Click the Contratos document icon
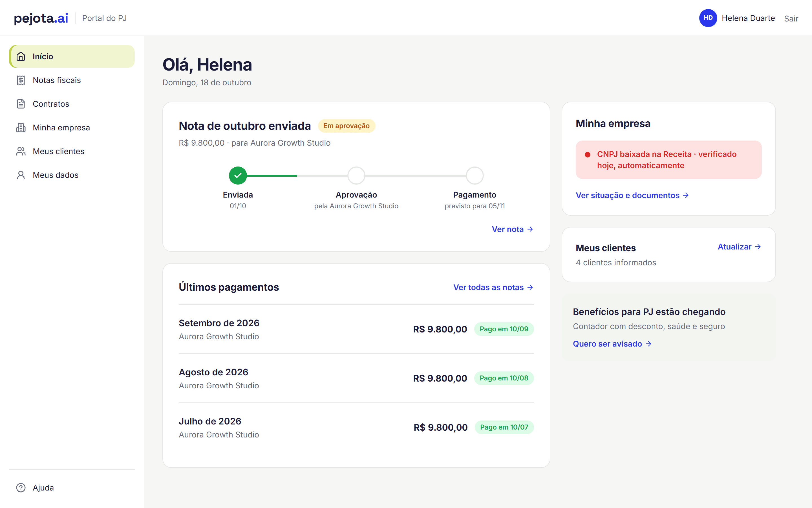 pyautogui.click(x=21, y=104)
